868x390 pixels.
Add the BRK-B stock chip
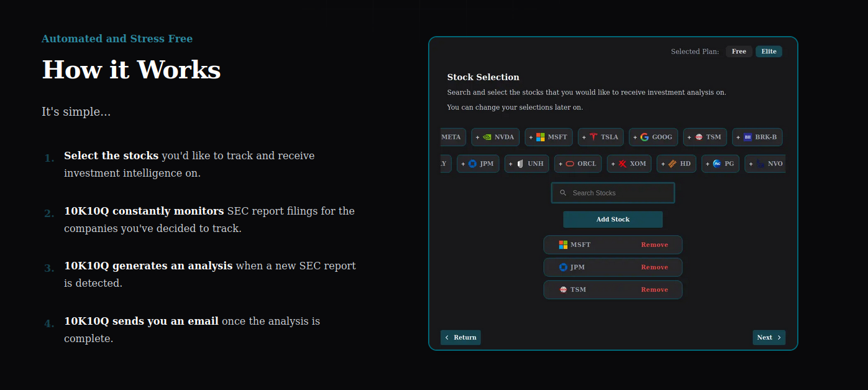[x=757, y=137]
